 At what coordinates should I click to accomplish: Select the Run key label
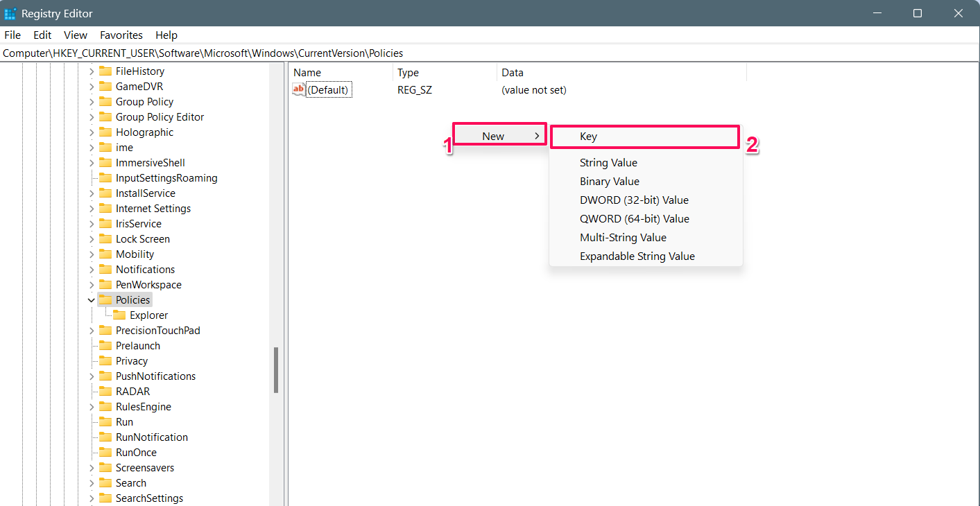click(x=124, y=421)
